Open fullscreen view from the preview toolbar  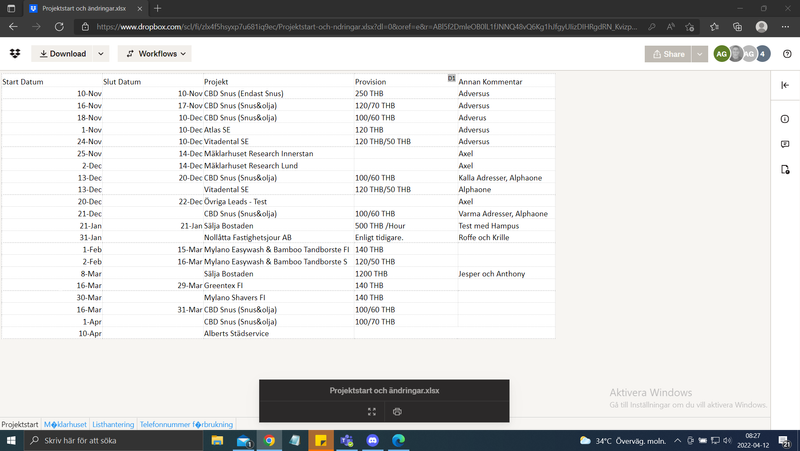coord(372,411)
